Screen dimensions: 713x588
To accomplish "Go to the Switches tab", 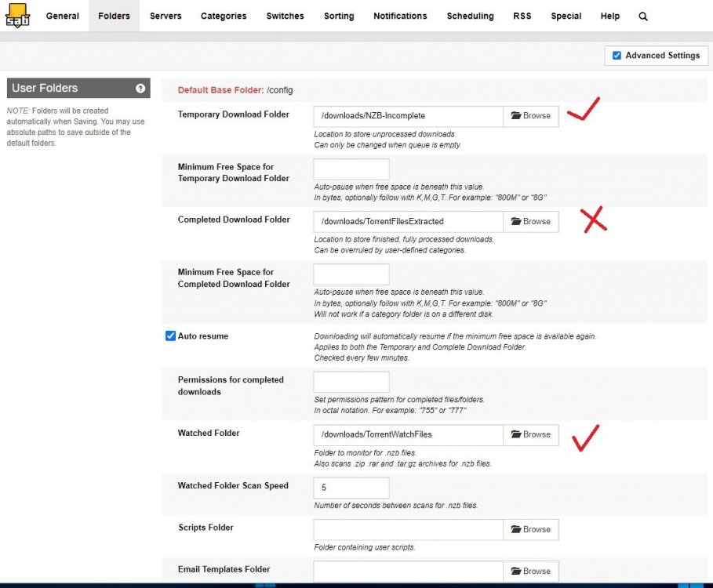I will coord(285,16).
